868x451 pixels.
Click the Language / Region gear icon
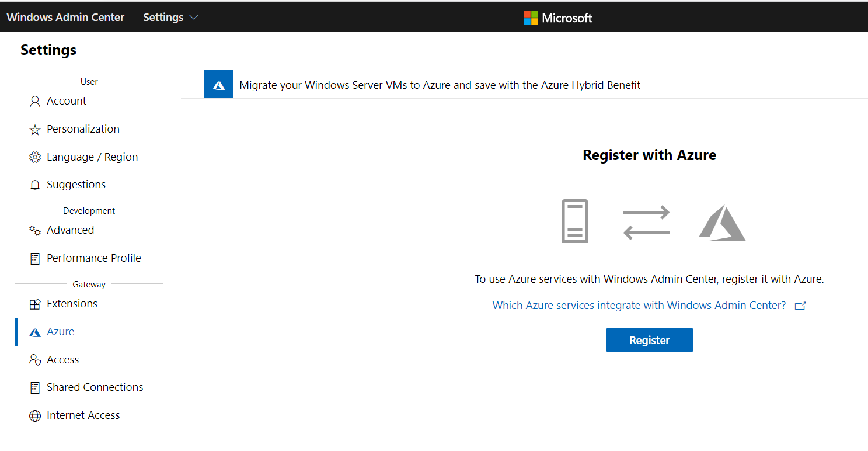(x=34, y=158)
